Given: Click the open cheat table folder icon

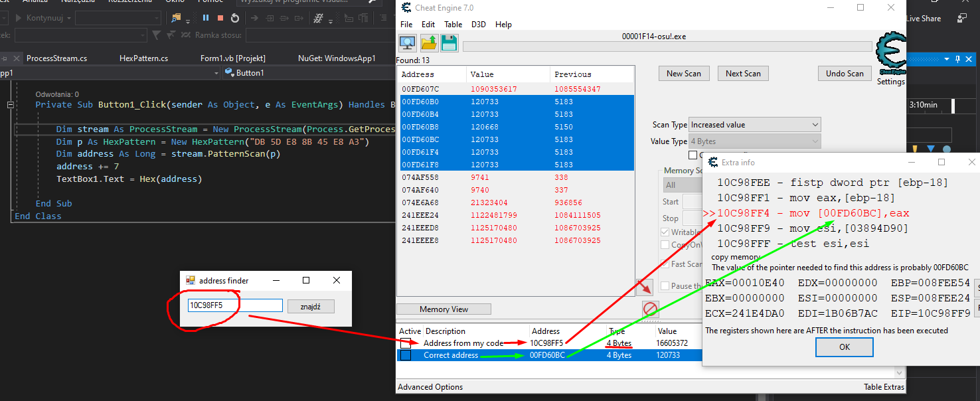Looking at the screenshot, I should tap(429, 44).
